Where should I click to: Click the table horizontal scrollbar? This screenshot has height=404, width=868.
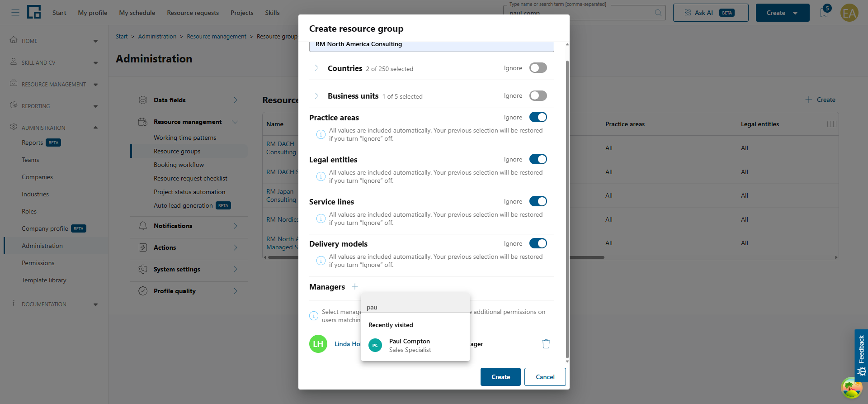click(x=436, y=257)
